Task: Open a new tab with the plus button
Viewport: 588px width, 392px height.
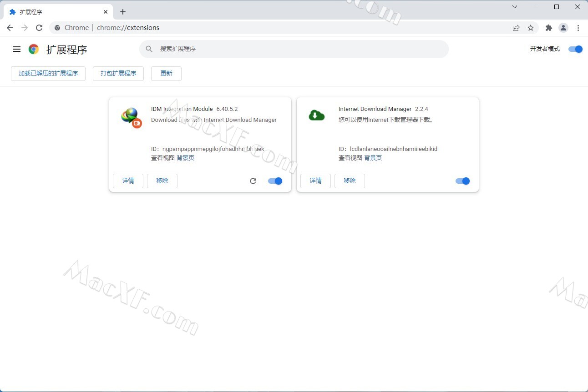Action: click(x=123, y=12)
